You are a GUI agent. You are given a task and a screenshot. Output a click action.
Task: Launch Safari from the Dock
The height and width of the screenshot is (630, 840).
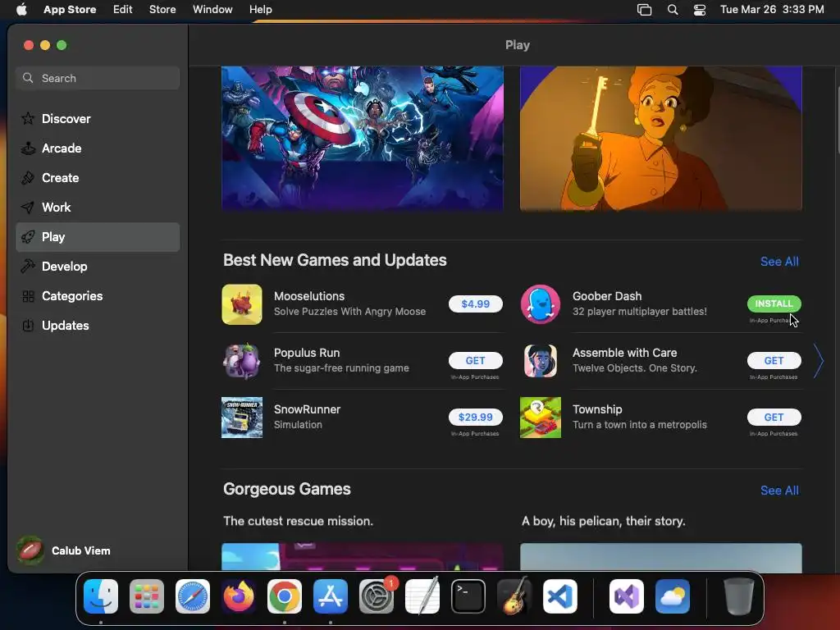(193, 596)
